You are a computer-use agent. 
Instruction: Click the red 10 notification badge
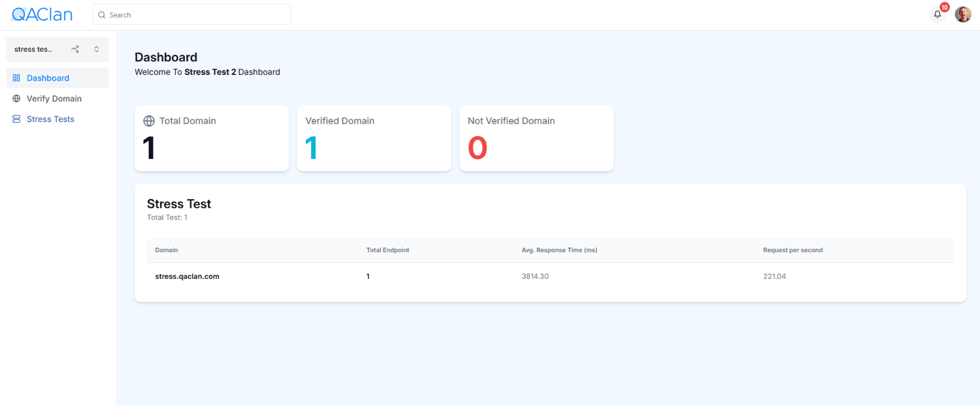pyautogui.click(x=944, y=7)
